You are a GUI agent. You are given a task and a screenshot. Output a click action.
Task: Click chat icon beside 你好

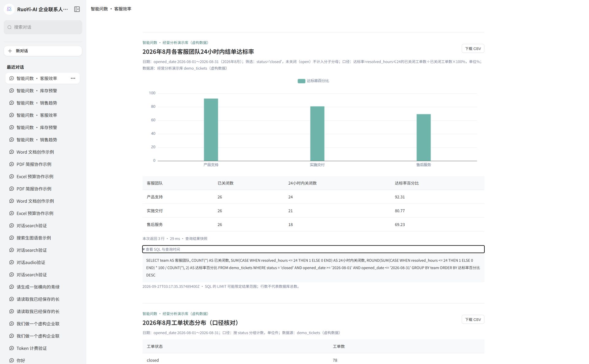coord(12,361)
